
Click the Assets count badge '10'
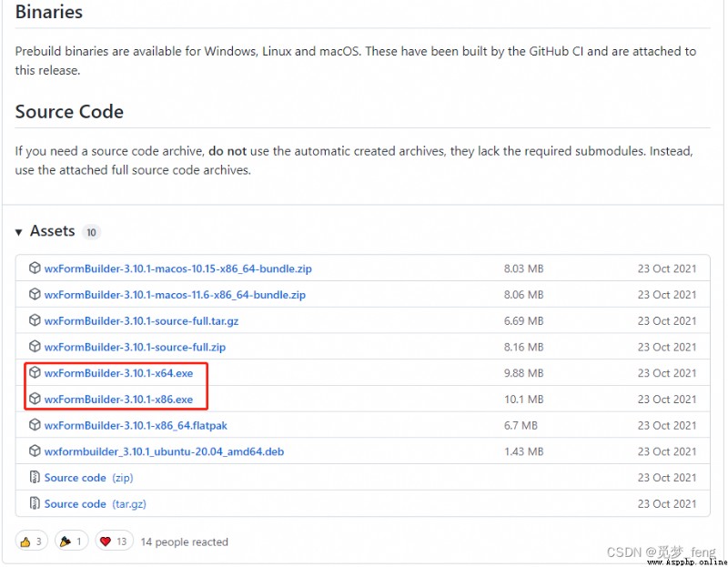(92, 232)
